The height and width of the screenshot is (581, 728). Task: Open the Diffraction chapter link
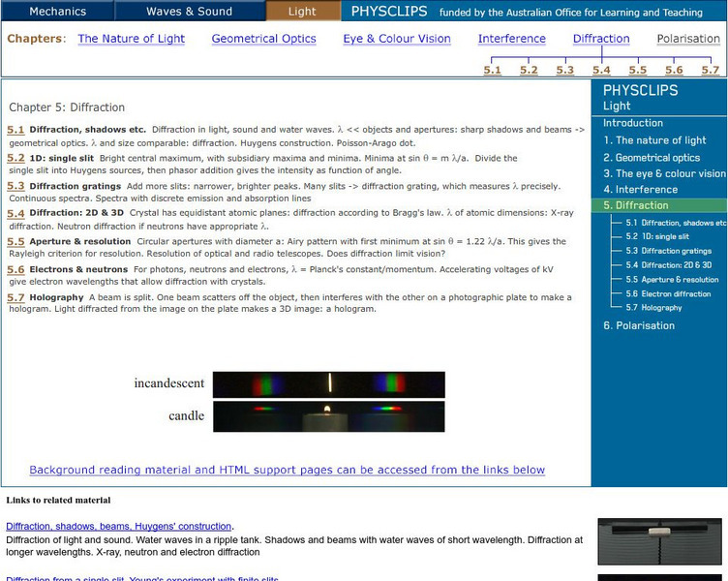coord(601,39)
